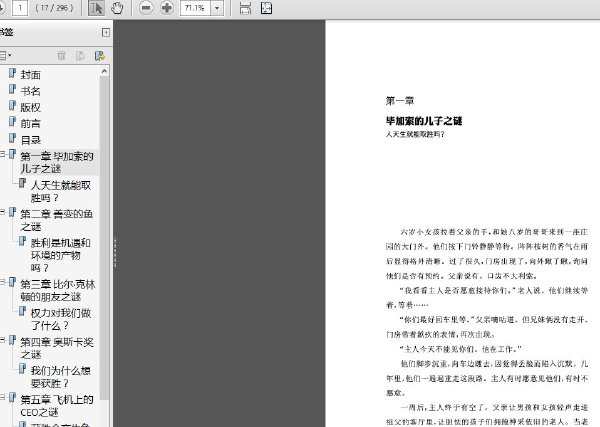Viewport: 600px width, 427px height.
Task: Click the new bookmark icon
Action: [80, 56]
